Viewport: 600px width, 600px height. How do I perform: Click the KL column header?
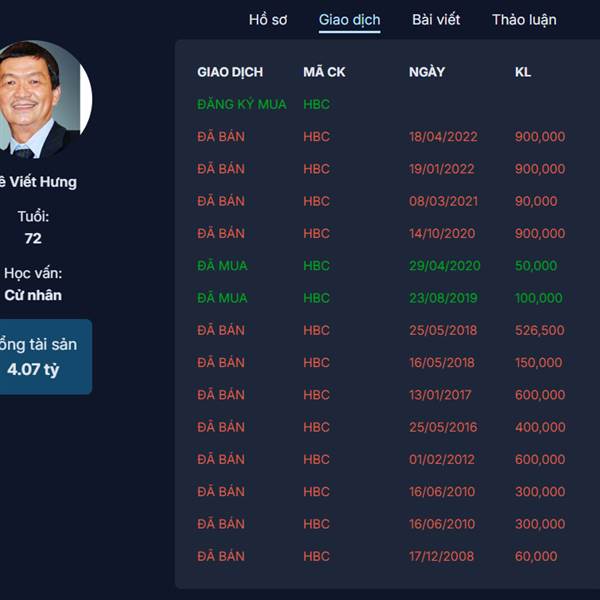point(523,72)
